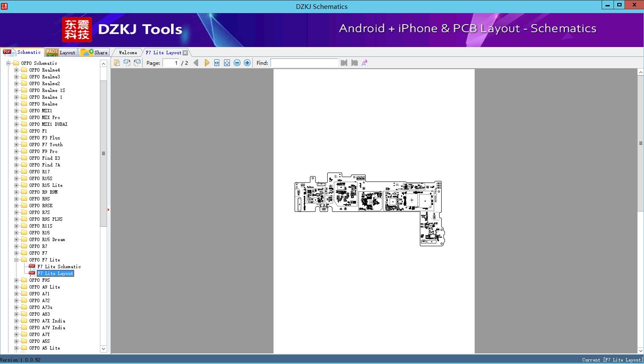
Task: Click the Find search field
Action: [x=304, y=63]
